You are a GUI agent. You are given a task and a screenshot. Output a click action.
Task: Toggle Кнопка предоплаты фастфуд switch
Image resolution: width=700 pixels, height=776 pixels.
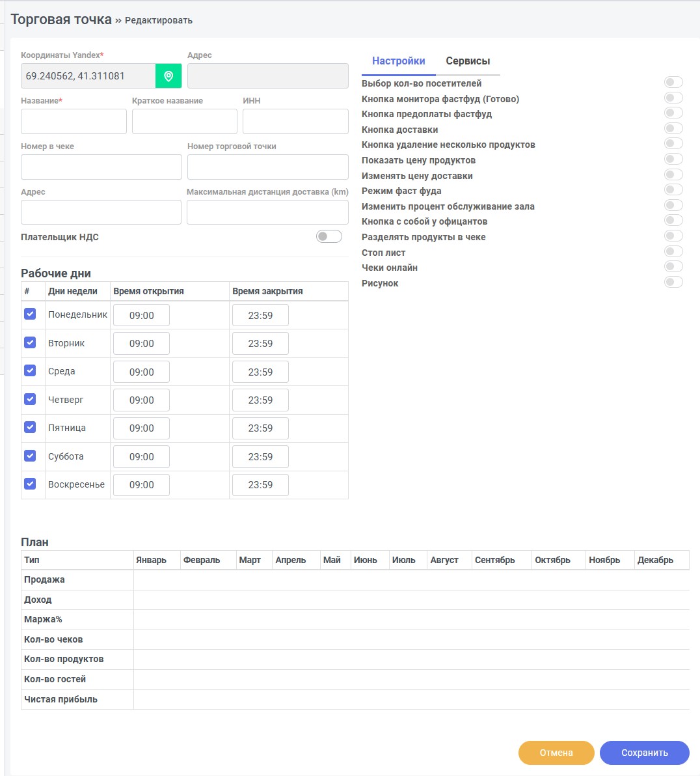[x=673, y=113]
